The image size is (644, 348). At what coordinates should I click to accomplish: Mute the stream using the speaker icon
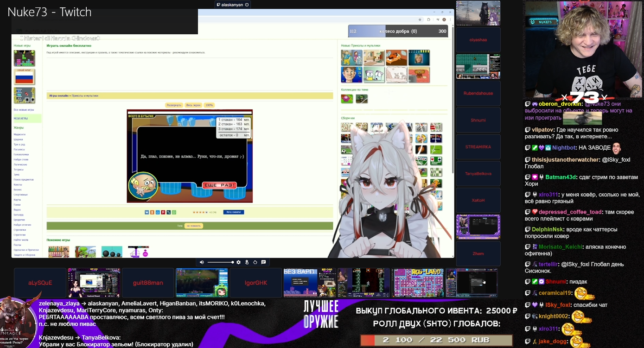coord(202,262)
